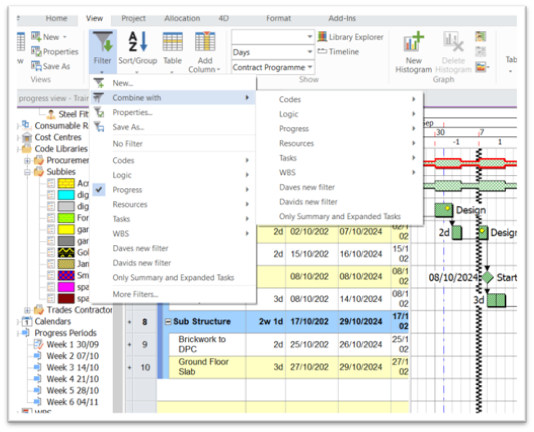Open the Home ribbon tab
The height and width of the screenshot is (432, 534).
[x=57, y=18]
